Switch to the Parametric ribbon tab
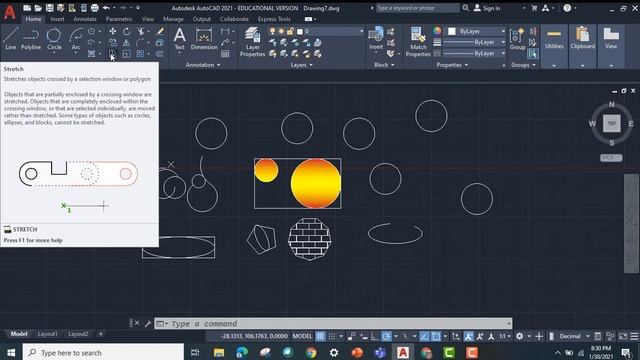The height and width of the screenshot is (360, 640). coord(119,19)
